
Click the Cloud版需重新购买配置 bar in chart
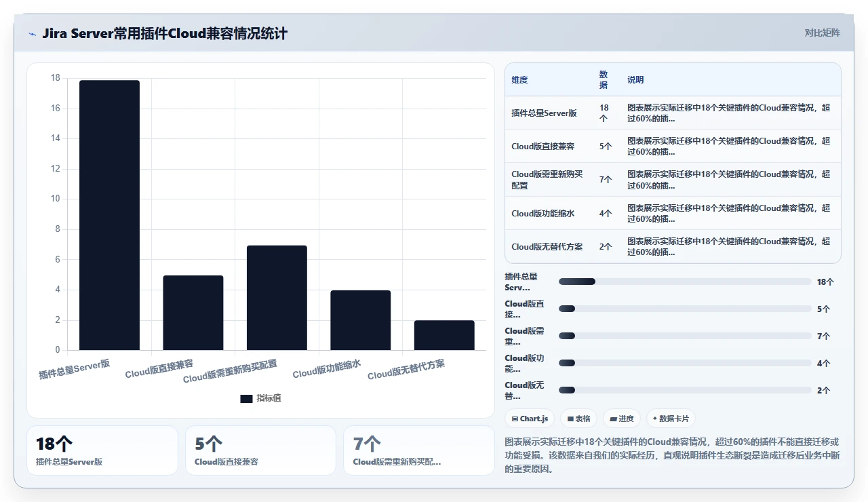click(277, 298)
